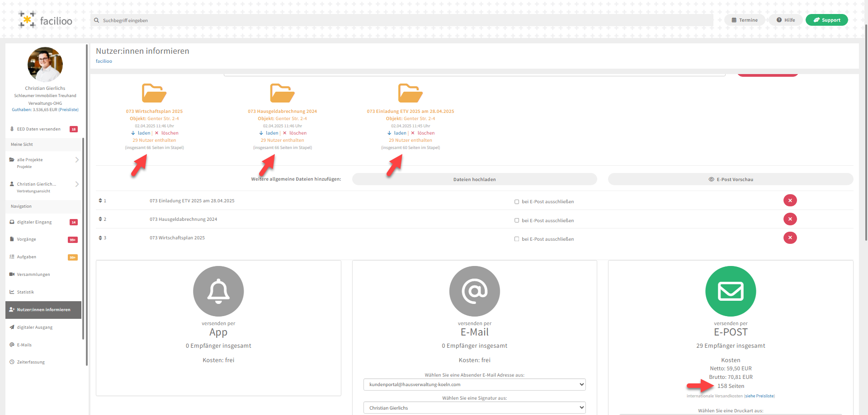
Task: Select the green E-POST envelope icon
Action: (x=731, y=291)
